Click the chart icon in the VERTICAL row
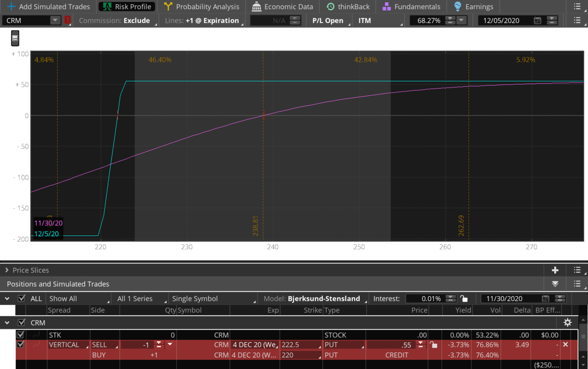 (x=36, y=345)
